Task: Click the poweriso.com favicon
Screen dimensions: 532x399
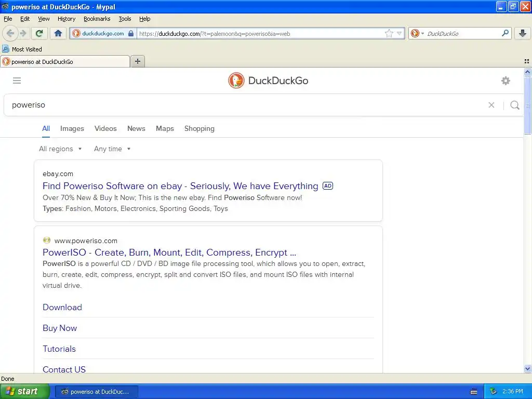Action: point(46,240)
